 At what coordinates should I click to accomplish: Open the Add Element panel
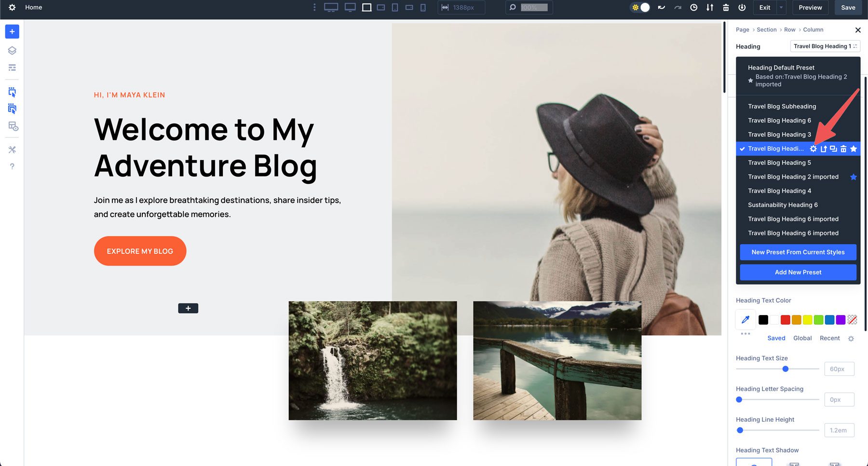point(12,31)
